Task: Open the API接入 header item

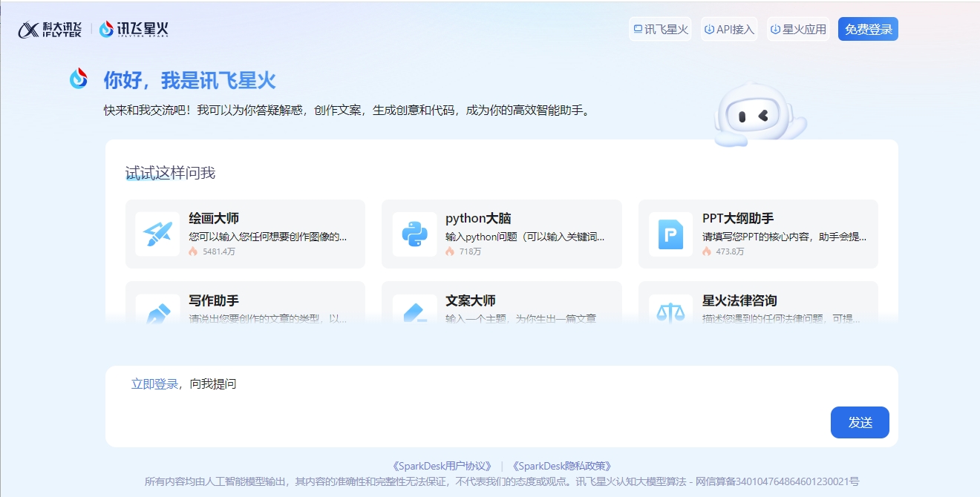Action: [x=729, y=30]
